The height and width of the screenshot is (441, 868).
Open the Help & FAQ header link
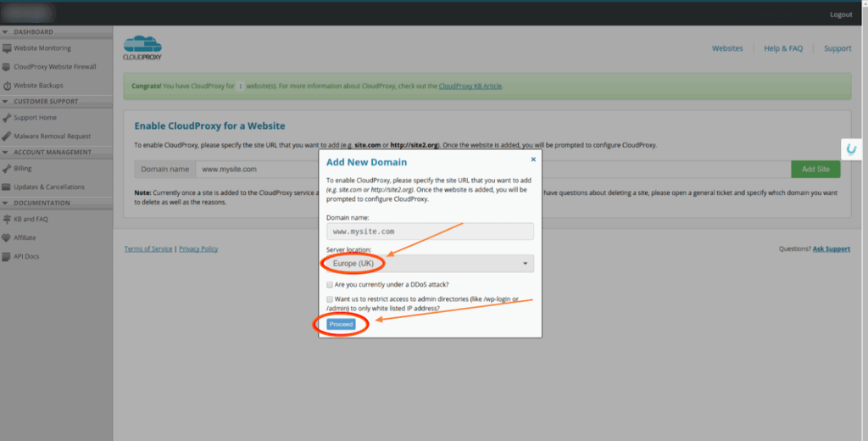point(783,48)
